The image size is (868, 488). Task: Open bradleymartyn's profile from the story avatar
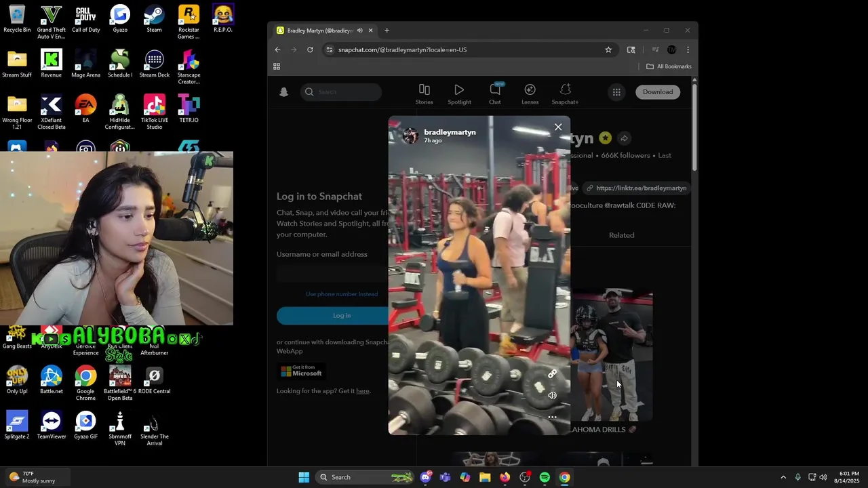[410, 136]
